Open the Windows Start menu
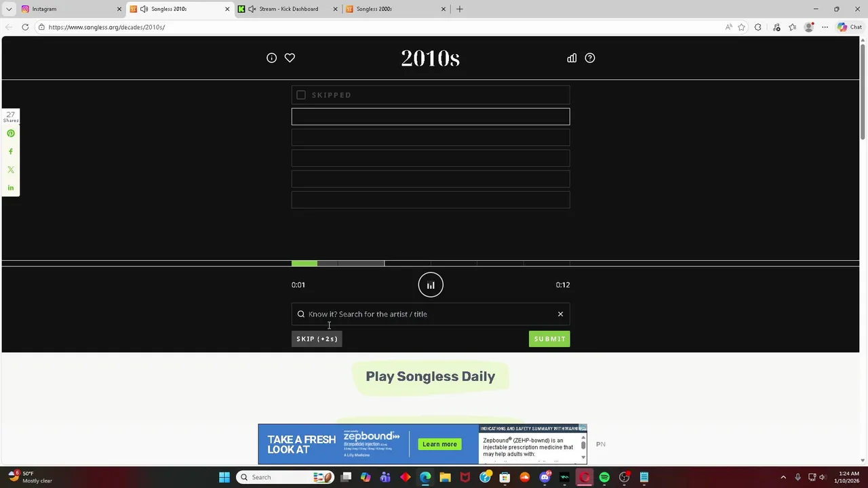The width and height of the screenshot is (868, 488). coord(224,477)
